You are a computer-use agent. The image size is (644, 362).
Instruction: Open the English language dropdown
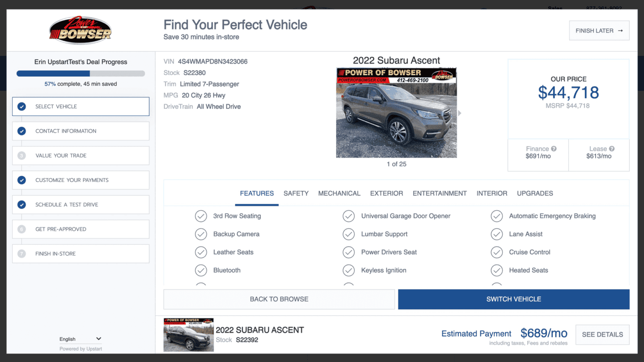80,338
